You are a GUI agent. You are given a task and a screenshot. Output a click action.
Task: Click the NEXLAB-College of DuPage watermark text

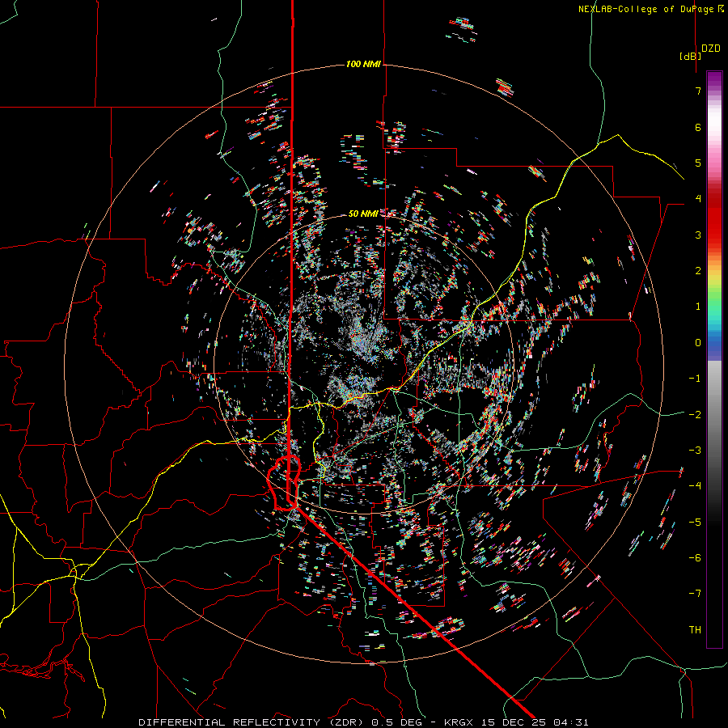coord(651,9)
